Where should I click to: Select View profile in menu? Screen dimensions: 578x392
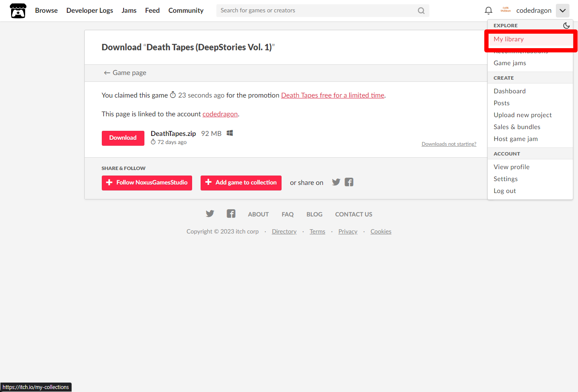coord(530,167)
